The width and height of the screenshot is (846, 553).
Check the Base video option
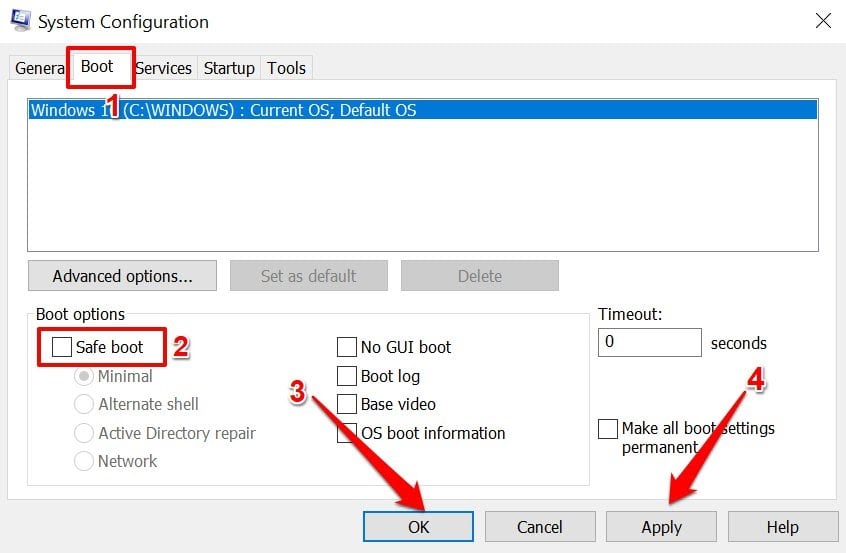pyautogui.click(x=346, y=404)
